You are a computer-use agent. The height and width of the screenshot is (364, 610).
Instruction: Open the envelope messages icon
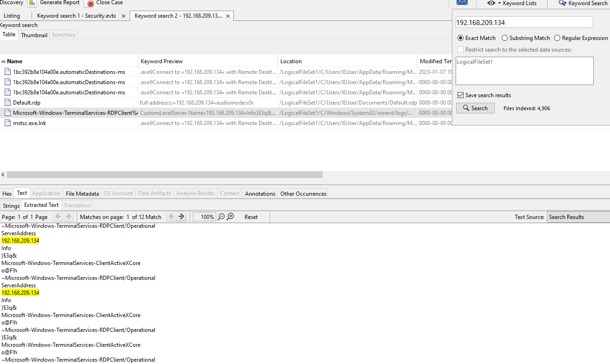462,2
